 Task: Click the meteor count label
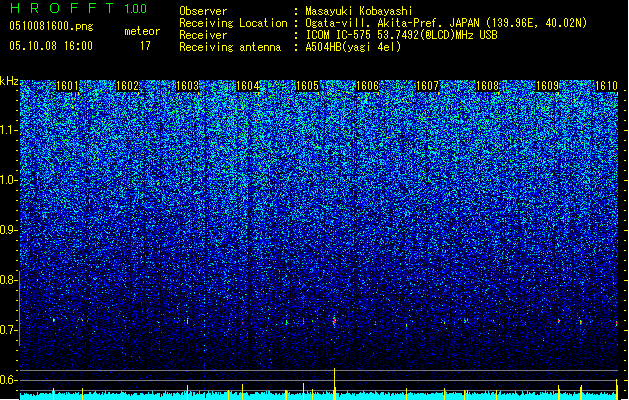point(142,31)
